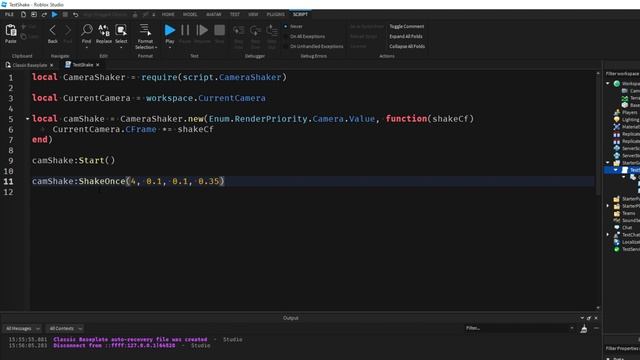Place cursor on line 9 camShake:Start()

click(74, 160)
